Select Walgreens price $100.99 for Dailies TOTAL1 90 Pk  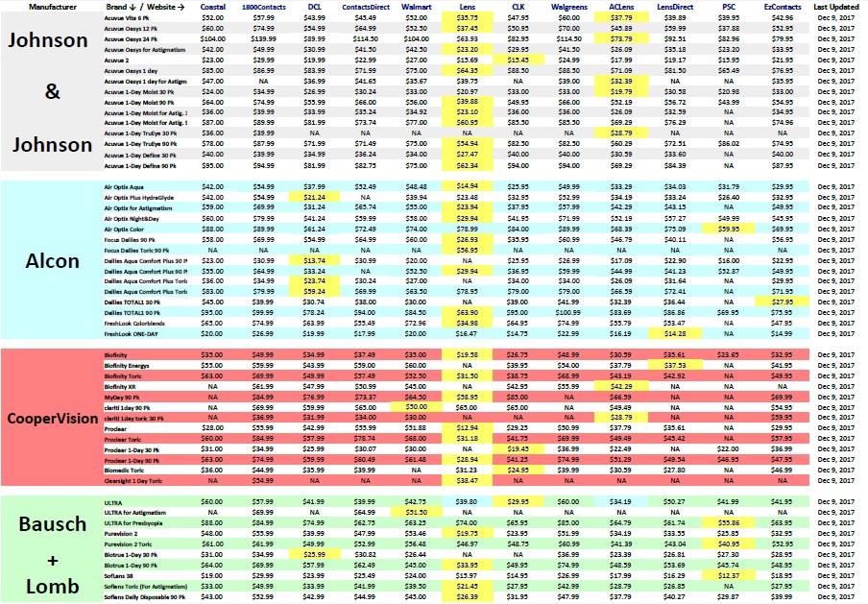coord(569,312)
